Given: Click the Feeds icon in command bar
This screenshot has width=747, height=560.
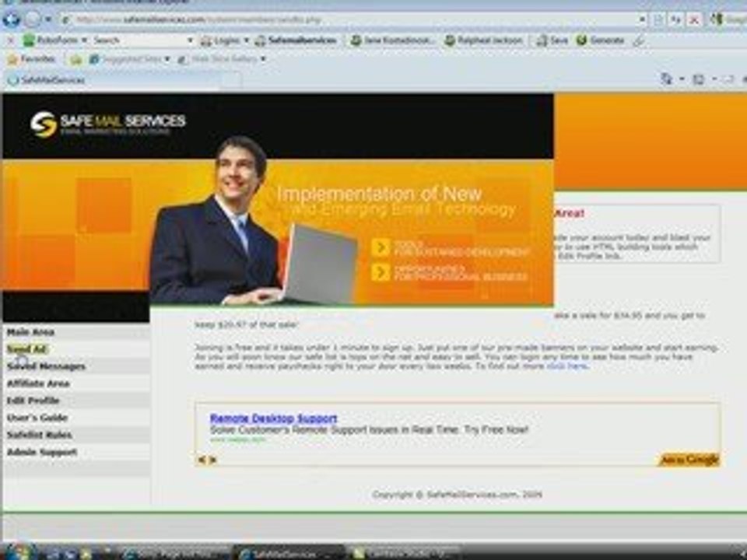Looking at the screenshot, I should coord(698,79).
